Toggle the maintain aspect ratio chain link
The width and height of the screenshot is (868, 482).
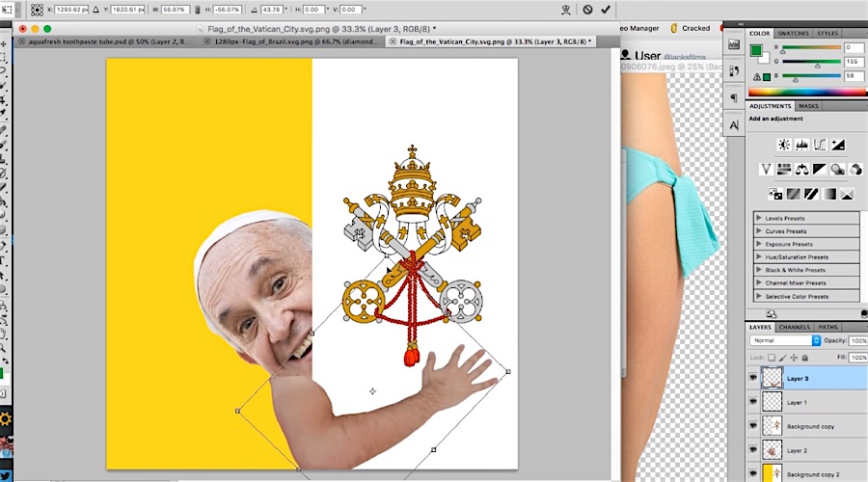pos(197,10)
